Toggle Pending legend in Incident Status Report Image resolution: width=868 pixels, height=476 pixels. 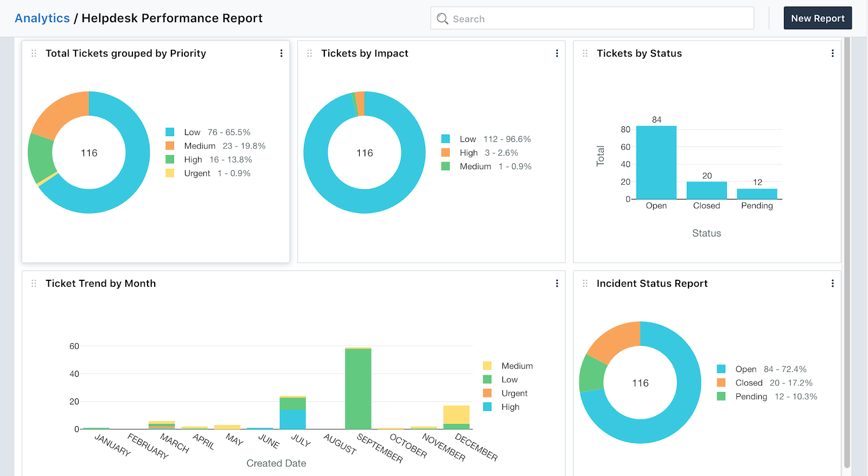(751, 397)
